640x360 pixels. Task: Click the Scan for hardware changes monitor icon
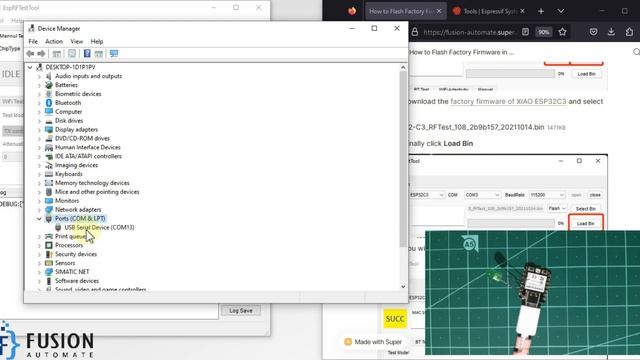tap(114, 53)
